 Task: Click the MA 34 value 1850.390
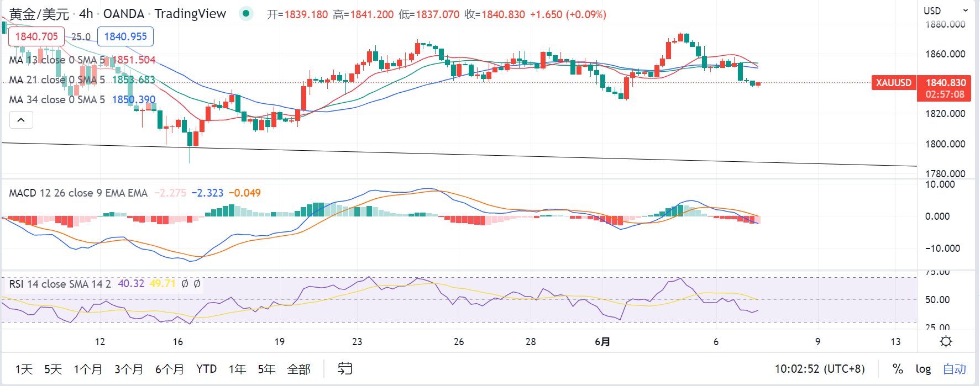pos(134,99)
